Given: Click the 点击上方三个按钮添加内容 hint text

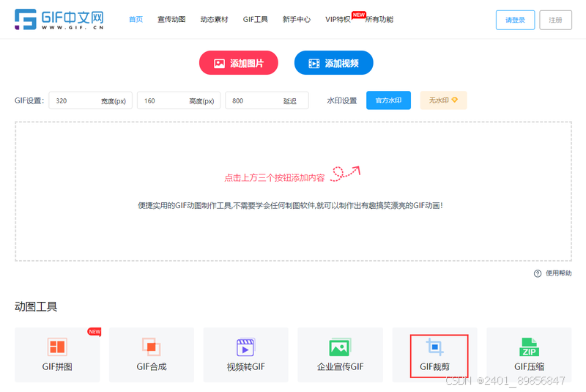Looking at the screenshot, I should pos(274,178).
